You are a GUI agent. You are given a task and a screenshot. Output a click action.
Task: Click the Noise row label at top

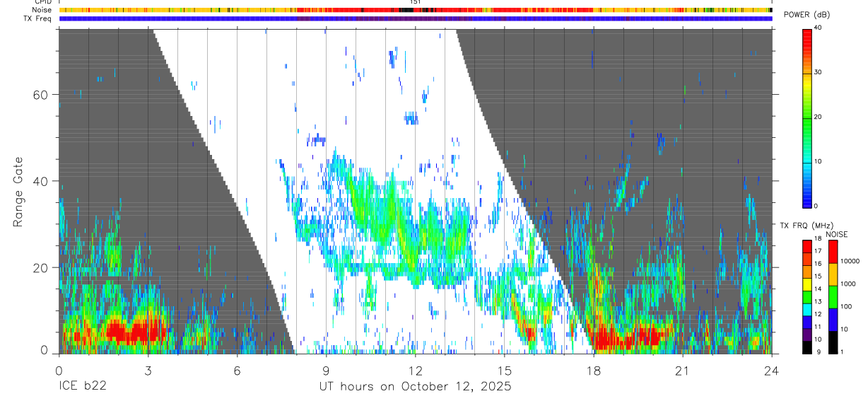click(x=42, y=10)
